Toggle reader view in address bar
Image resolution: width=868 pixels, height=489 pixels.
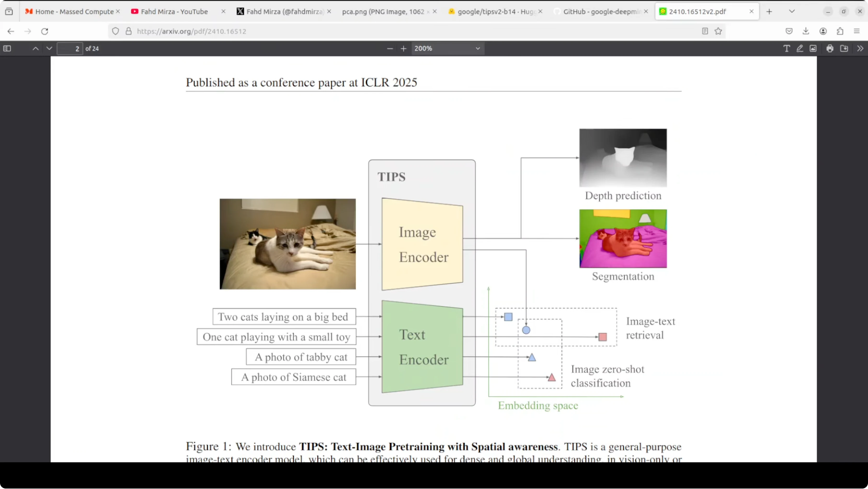(705, 31)
